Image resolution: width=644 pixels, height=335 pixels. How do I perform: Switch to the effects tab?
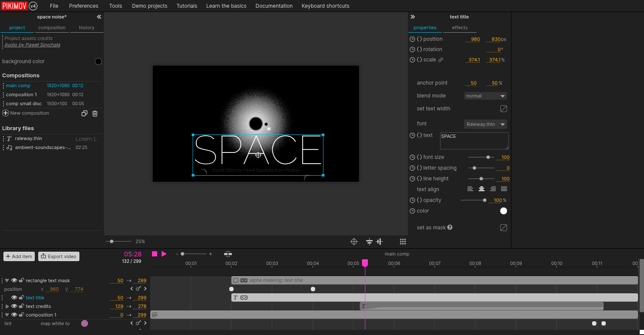tap(460, 27)
